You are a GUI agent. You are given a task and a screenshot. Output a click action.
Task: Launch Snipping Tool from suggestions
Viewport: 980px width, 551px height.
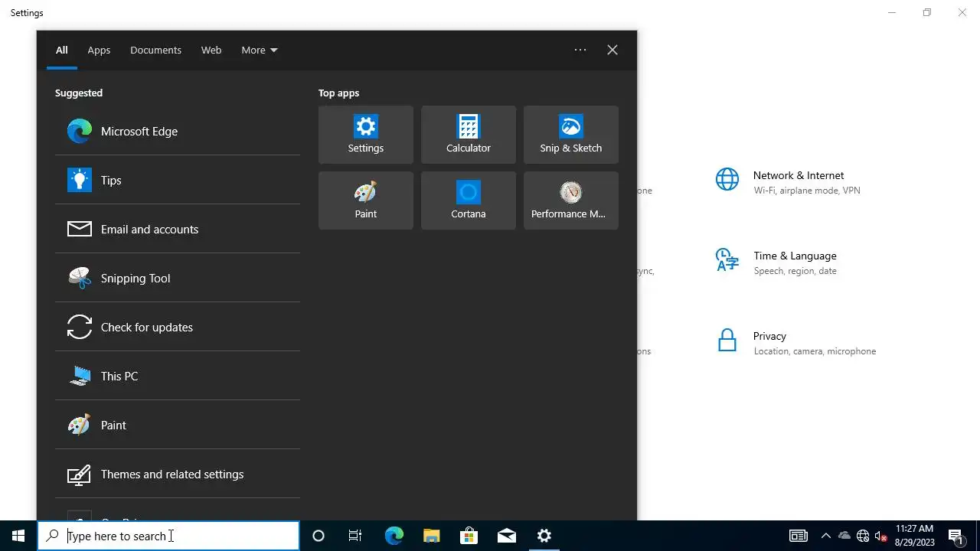[x=177, y=278]
